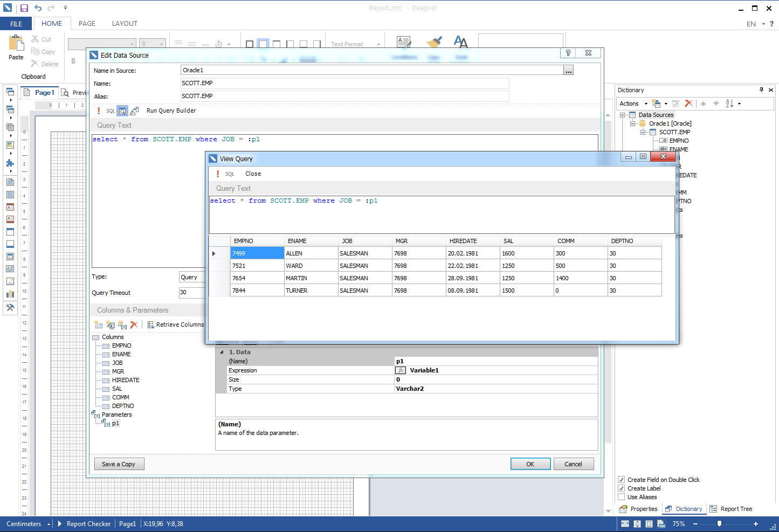Click the zoom in plus button
Image resolution: width=779 pixels, height=532 pixels.
point(756,524)
